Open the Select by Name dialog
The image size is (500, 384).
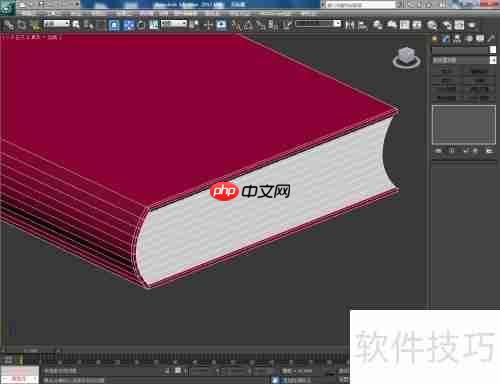click(89, 25)
